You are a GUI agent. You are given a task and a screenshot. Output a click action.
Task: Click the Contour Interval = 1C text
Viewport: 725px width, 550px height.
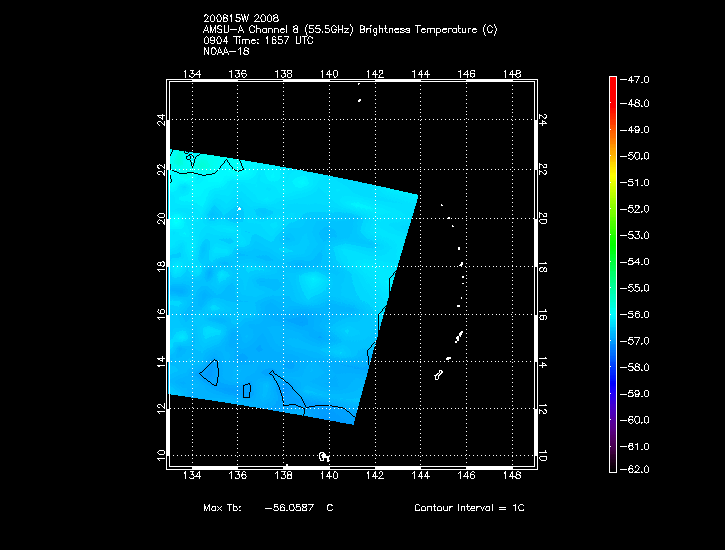469,508
